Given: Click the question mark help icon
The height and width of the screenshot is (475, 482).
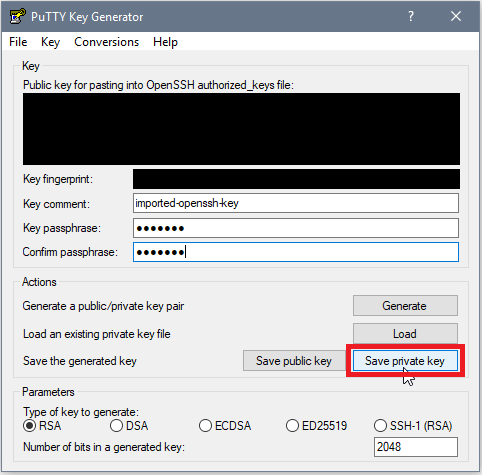Looking at the screenshot, I should 411,16.
